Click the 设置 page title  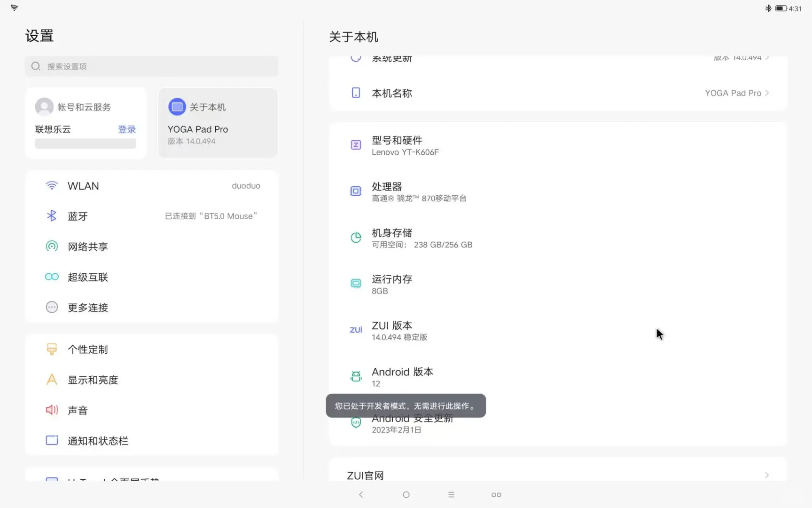39,36
